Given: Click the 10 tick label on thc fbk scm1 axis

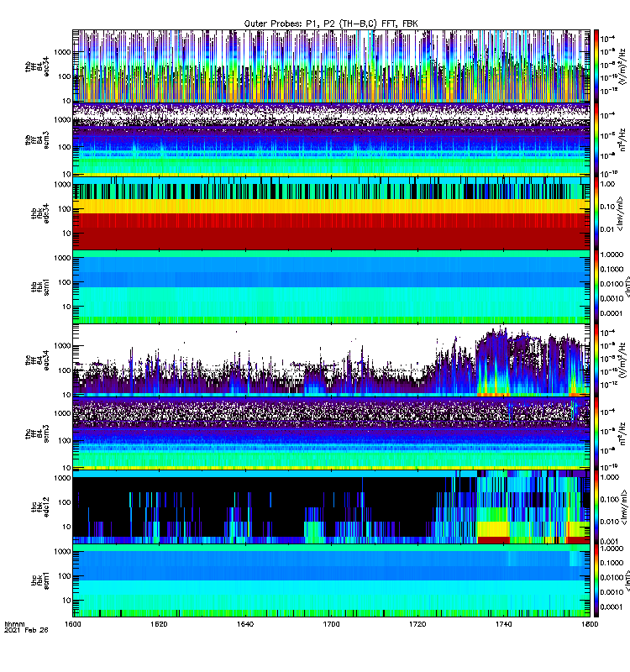Looking at the screenshot, I should [67, 601].
